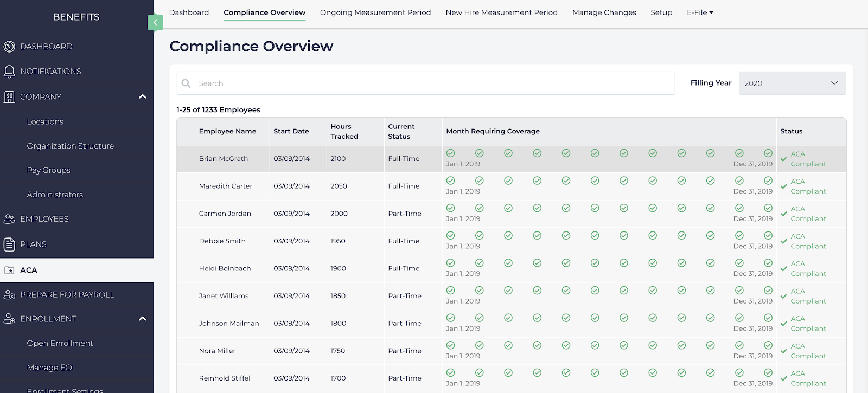Open the E-File dropdown menu
This screenshot has height=393, width=868.
pos(700,12)
